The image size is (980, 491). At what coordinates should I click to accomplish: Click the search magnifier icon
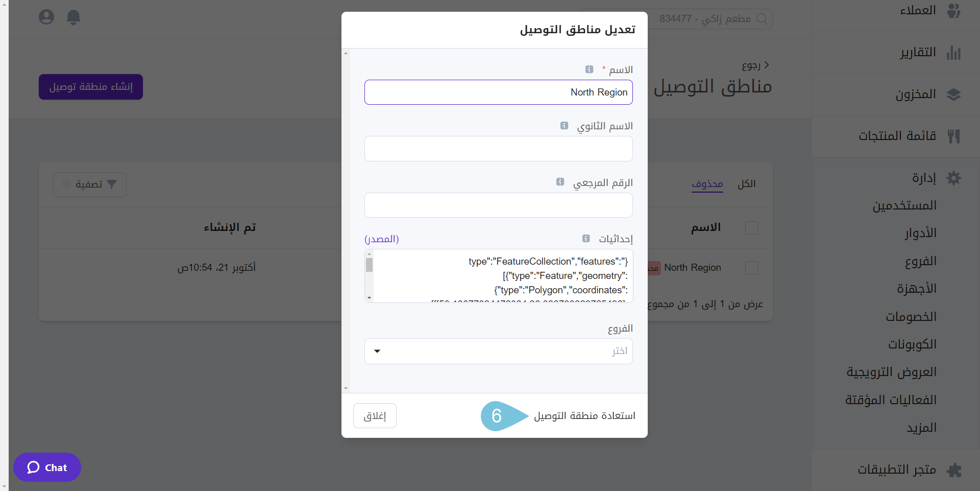pos(762,19)
